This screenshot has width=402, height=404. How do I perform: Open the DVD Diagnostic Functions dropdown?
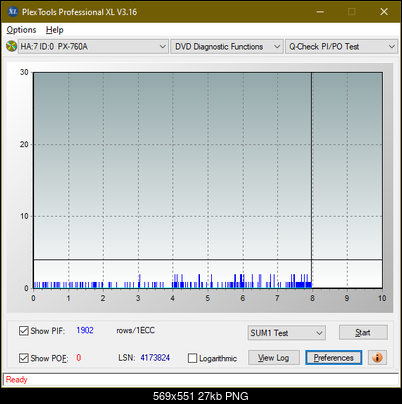coord(227,47)
